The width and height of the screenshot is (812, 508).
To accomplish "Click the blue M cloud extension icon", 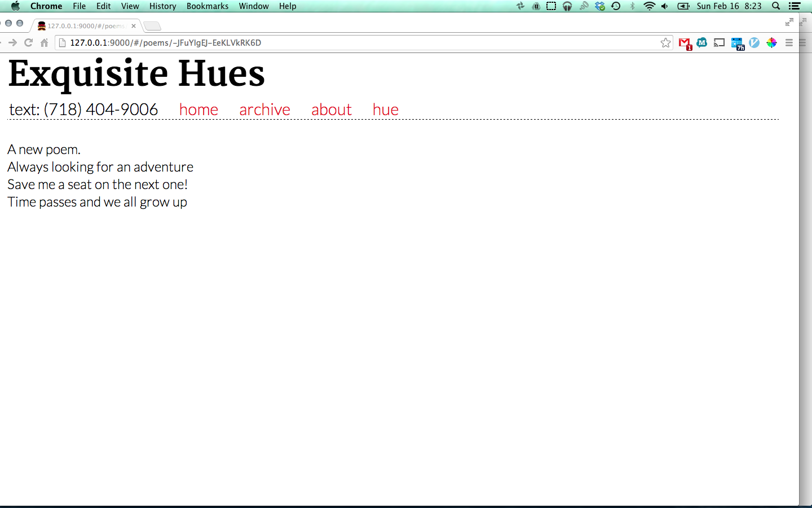I will click(x=702, y=42).
